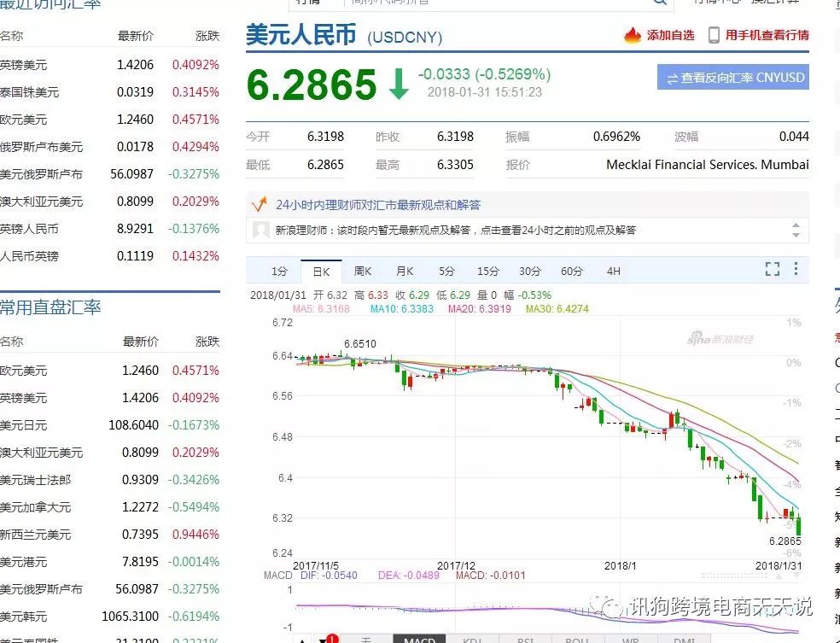
Task: Select the 4H chart interval tab
Action: click(613, 272)
